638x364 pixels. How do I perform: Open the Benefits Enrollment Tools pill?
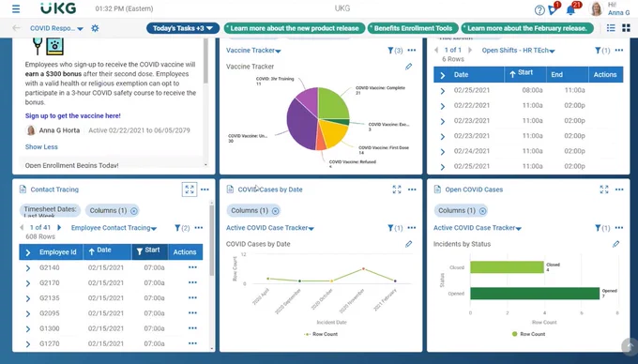point(413,28)
